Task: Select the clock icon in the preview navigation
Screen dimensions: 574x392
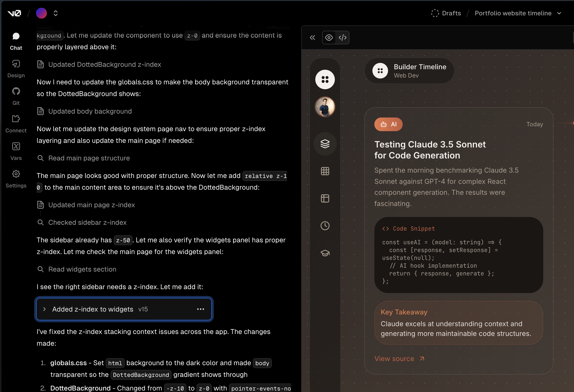Action: (325, 225)
